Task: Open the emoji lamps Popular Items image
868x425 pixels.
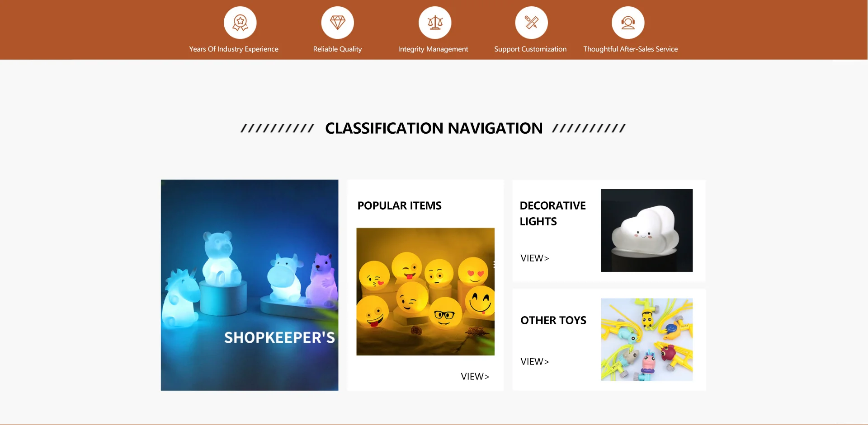Action: [x=425, y=291]
